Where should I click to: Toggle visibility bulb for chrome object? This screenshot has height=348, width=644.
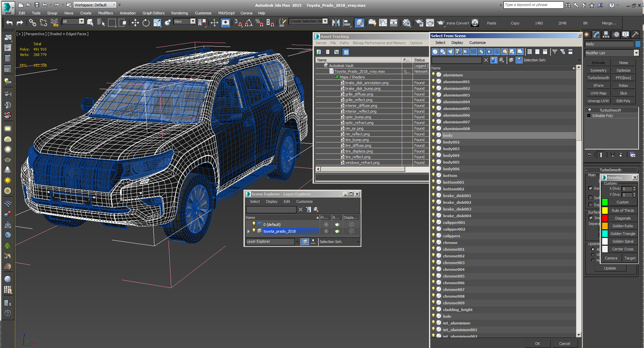point(433,242)
